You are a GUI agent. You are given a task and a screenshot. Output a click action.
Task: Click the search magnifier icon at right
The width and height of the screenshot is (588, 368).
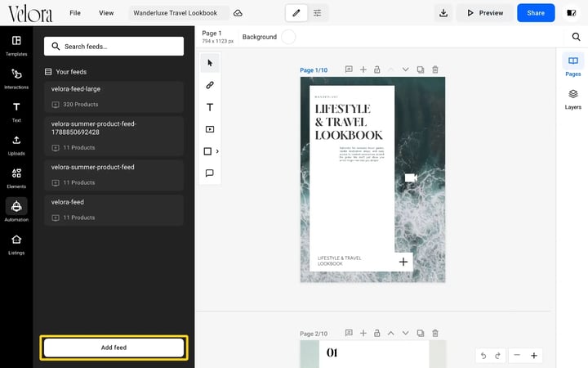(576, 37)
